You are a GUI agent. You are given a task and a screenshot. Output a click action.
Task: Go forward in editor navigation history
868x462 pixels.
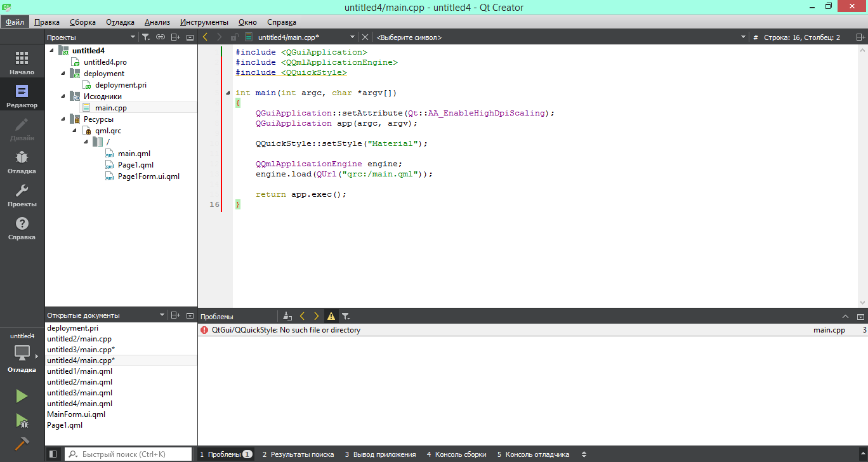pyautogui.click(x=220, y=37)
